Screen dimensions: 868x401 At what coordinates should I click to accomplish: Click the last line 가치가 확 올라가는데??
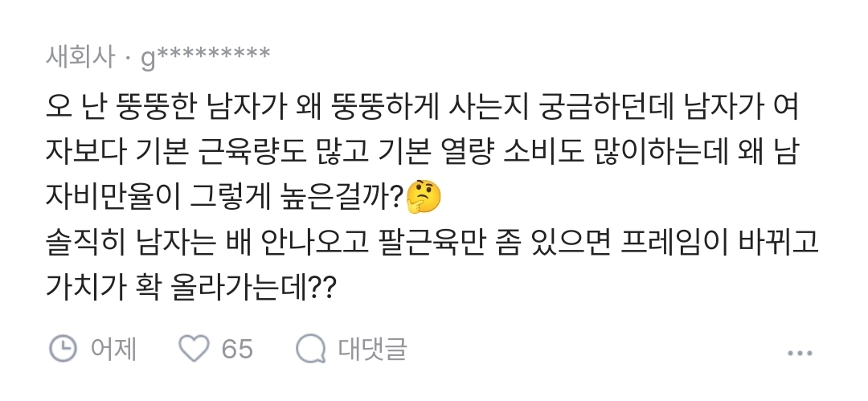point(191,287)
